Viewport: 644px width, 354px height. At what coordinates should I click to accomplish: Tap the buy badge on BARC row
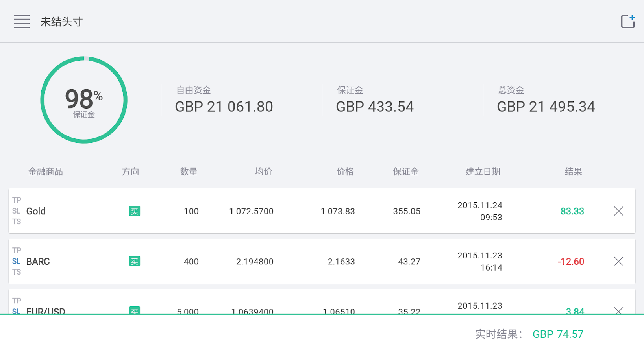[135, 262]
